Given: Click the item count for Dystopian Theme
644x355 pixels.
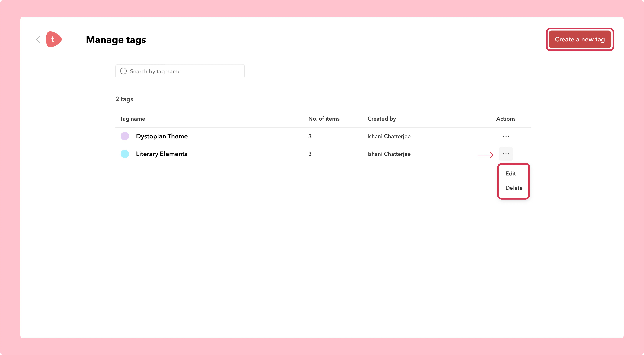Looking at the screenshot, I should pyautogui.click(x=310, y=136).
